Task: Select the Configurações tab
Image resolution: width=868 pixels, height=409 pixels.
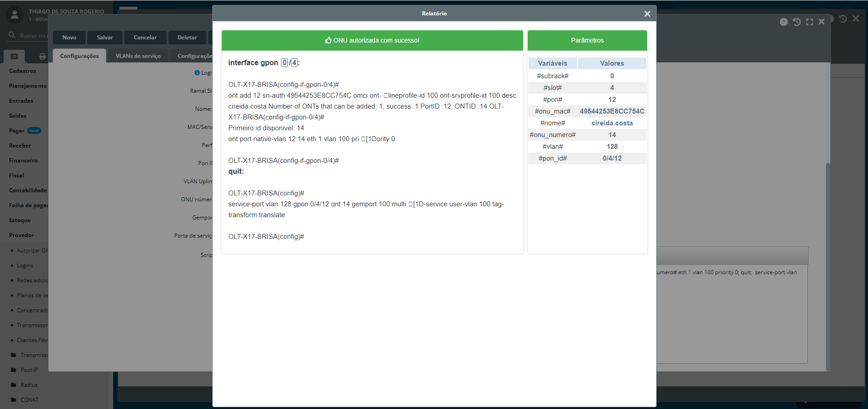Action: click(79, 56)
